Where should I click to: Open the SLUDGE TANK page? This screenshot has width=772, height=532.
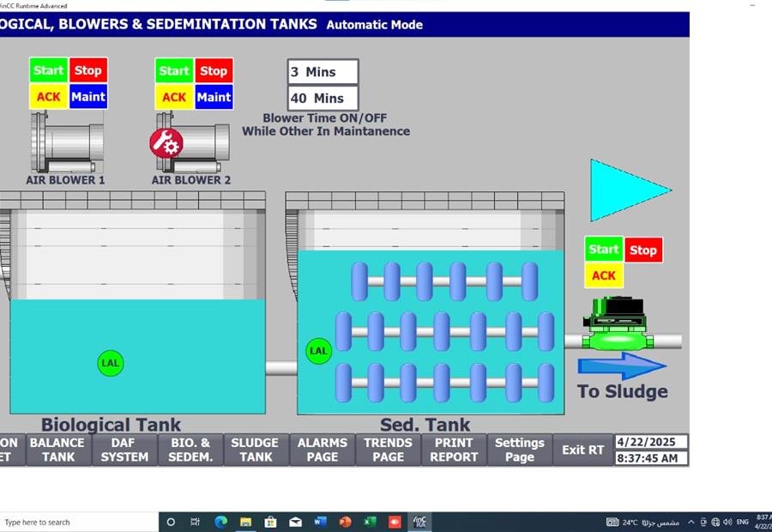256,450
